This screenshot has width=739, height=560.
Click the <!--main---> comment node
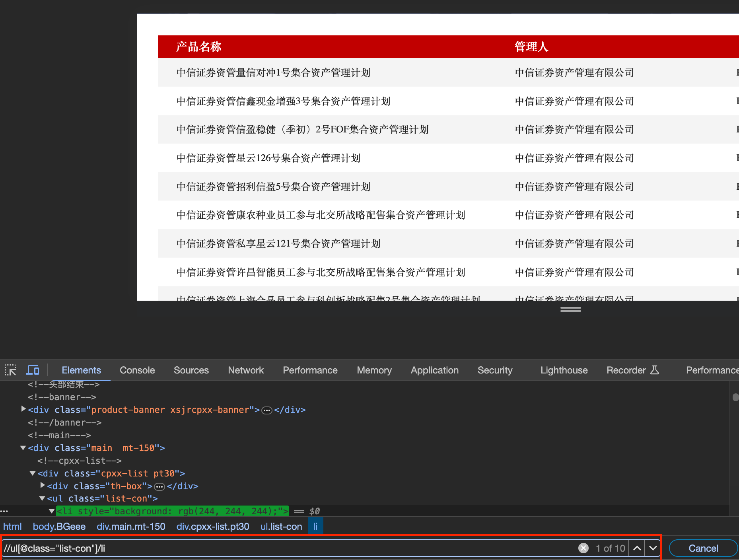click(59, 435)
